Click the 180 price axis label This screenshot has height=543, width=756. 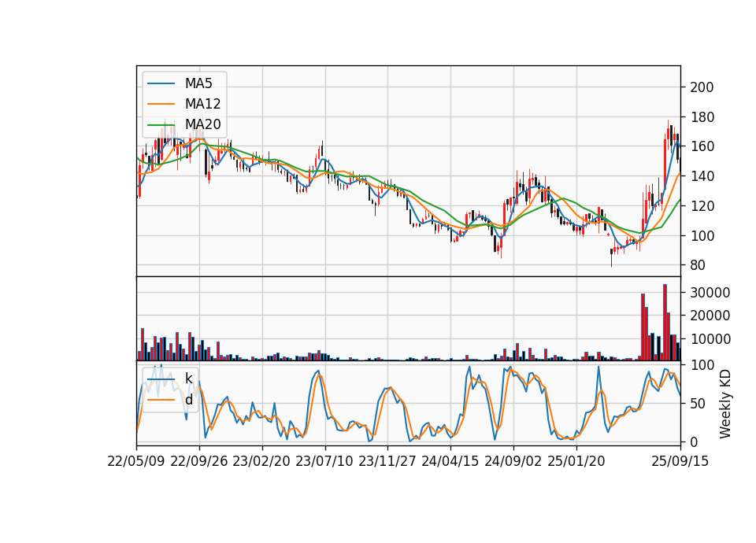[702, 117]
